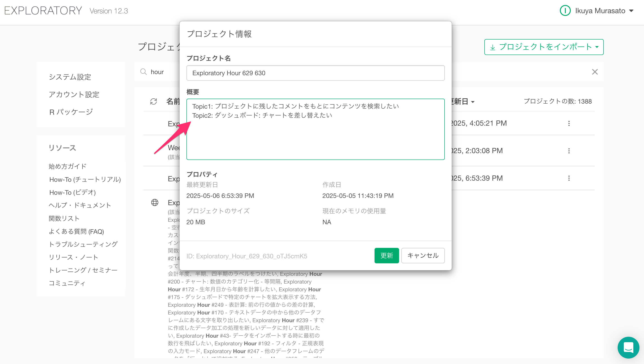The image size is (644, 364).
Task: Open the リリース・ノート link
Action: 73,257
